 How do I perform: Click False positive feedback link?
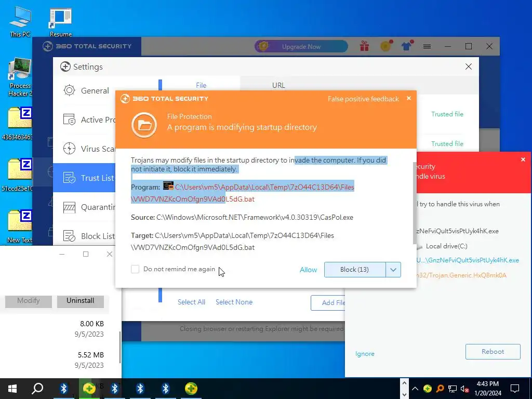(x=363, y=99)
